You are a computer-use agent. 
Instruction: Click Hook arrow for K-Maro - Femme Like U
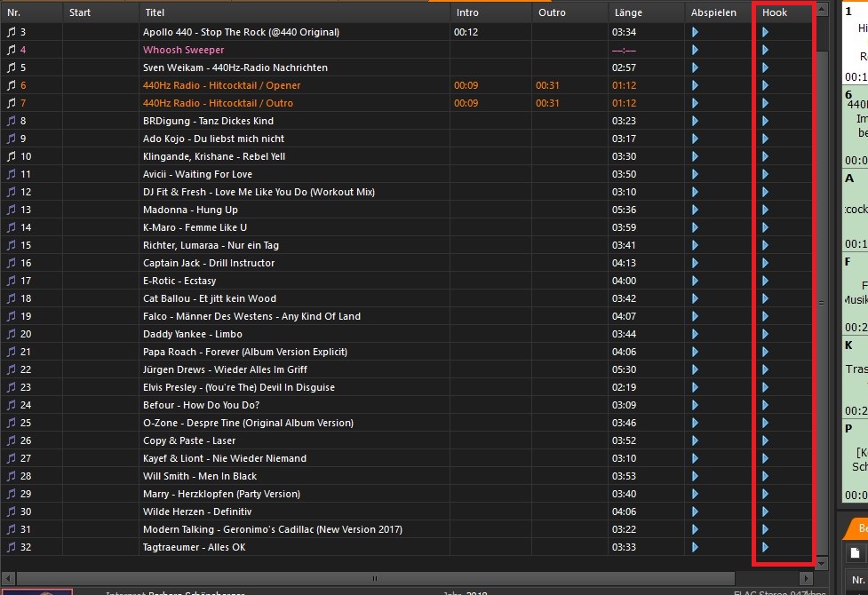click(x=765, y=227)
